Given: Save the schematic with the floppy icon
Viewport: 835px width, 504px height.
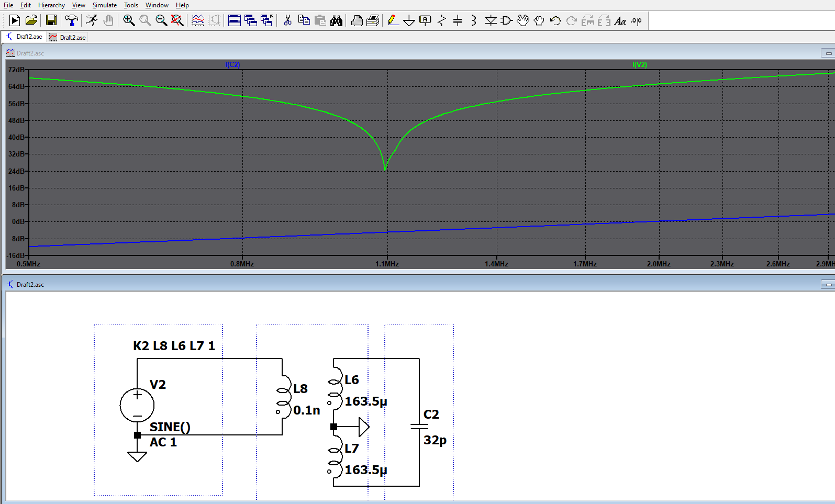Looking at the screenshot, I should [51, 20].
